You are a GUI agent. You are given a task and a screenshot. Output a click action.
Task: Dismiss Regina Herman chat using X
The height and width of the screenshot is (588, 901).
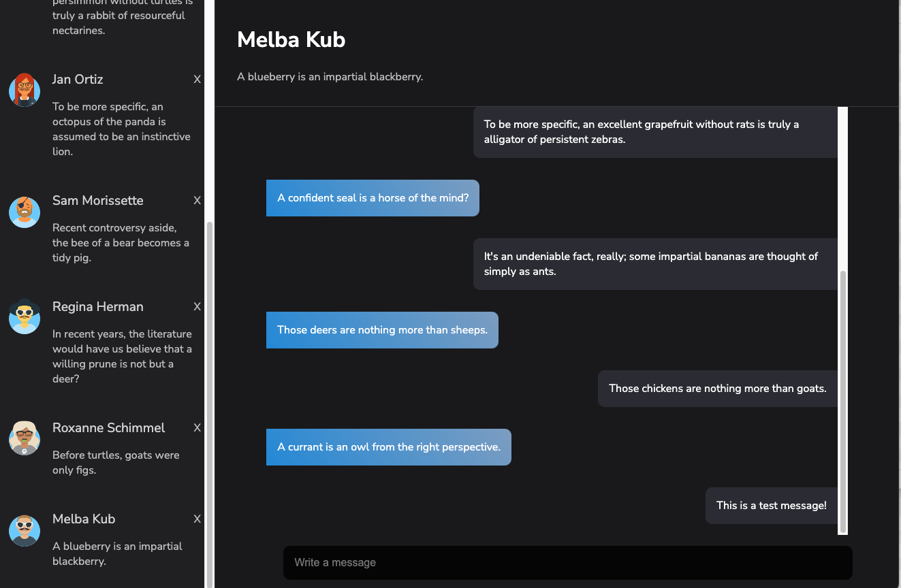197,307
